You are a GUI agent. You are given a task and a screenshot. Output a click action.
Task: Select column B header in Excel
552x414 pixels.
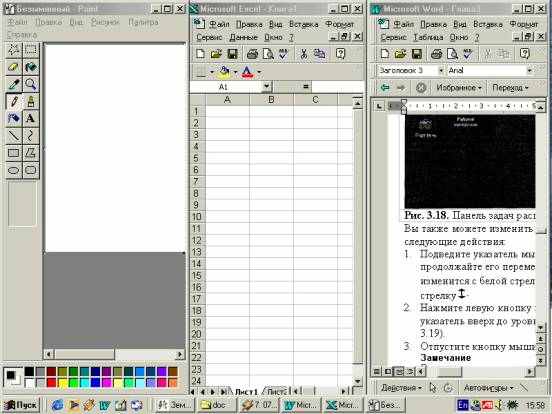tap(271, 100)
